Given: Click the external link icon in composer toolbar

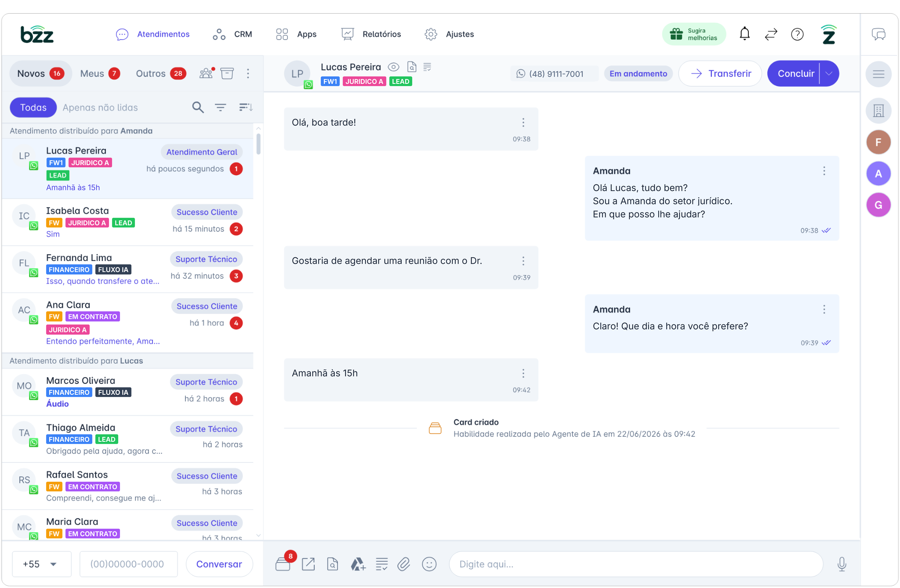Looking at the screenshot, I should (x=308, y=564).
